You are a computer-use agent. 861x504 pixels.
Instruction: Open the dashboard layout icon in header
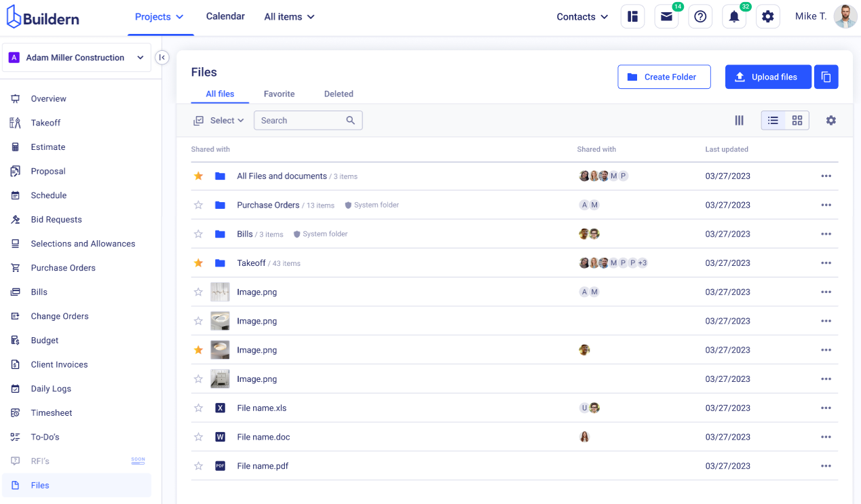(x=632, y=17)
